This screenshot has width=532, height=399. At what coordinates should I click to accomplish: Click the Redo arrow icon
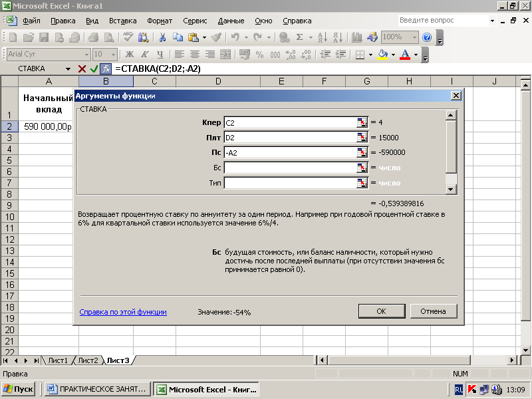tap(257, 37)
